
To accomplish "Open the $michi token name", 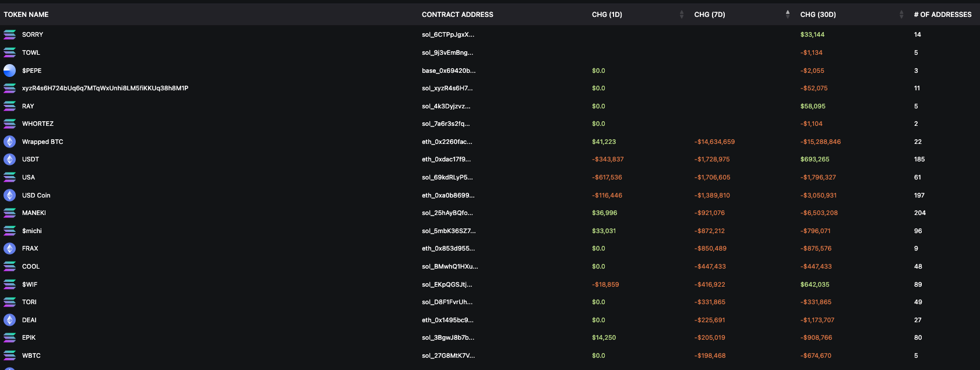I will 32,231.
